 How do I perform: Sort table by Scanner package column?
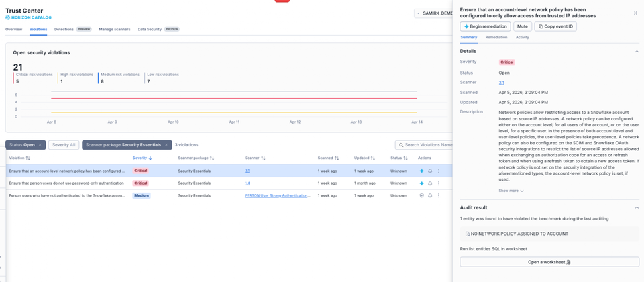[197, 158]
